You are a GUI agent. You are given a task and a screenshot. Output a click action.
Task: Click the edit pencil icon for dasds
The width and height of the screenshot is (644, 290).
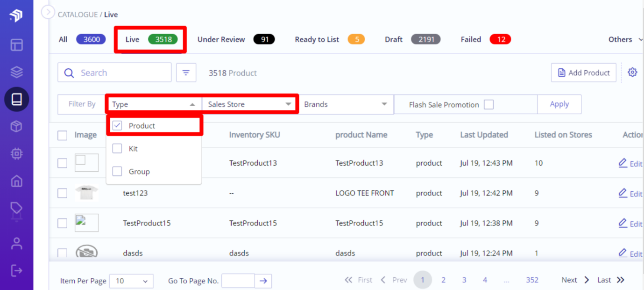click(x=623, y=253)
